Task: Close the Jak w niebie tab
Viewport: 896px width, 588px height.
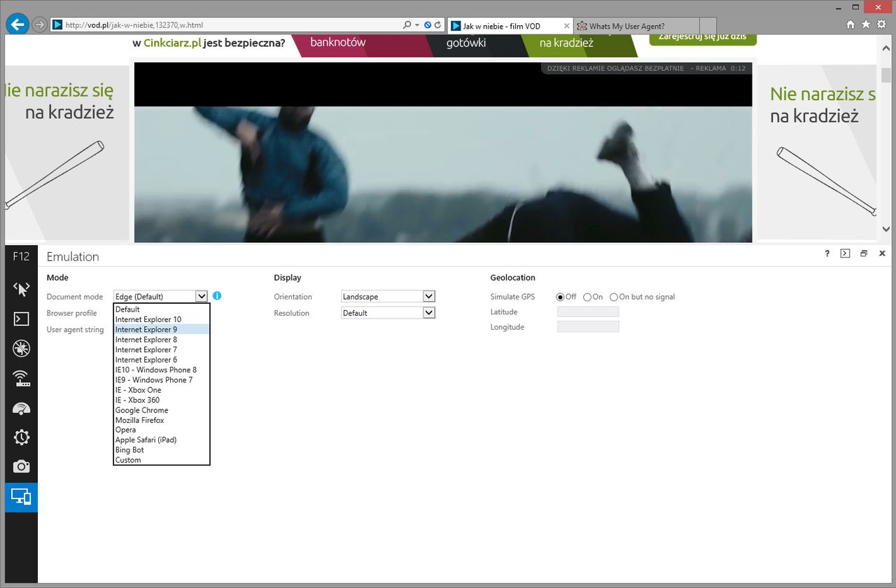Action: click(x=566, y=26)
